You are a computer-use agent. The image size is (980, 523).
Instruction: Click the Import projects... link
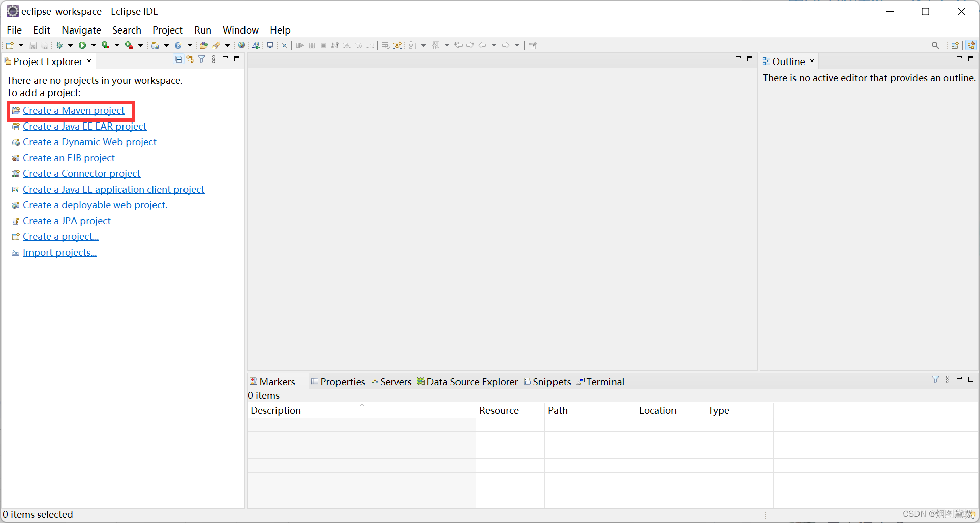(x=59, y=252)
